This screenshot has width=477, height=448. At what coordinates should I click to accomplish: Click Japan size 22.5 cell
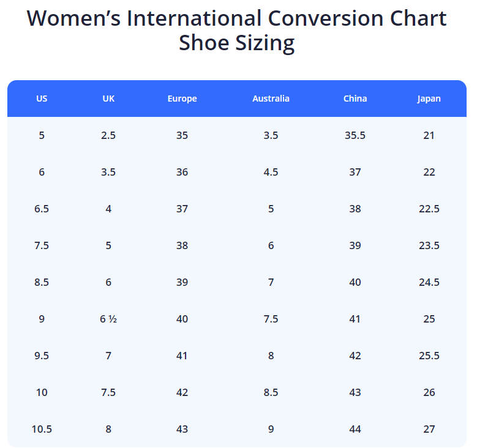point(429,209)
